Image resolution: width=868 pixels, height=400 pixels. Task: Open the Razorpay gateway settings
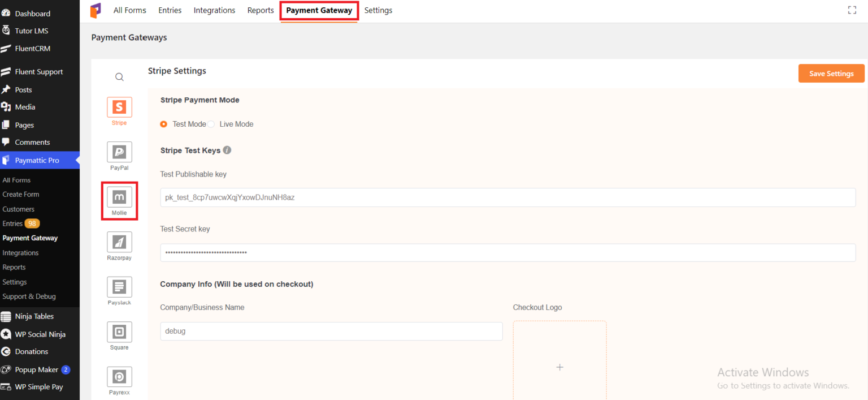point(119,242)
